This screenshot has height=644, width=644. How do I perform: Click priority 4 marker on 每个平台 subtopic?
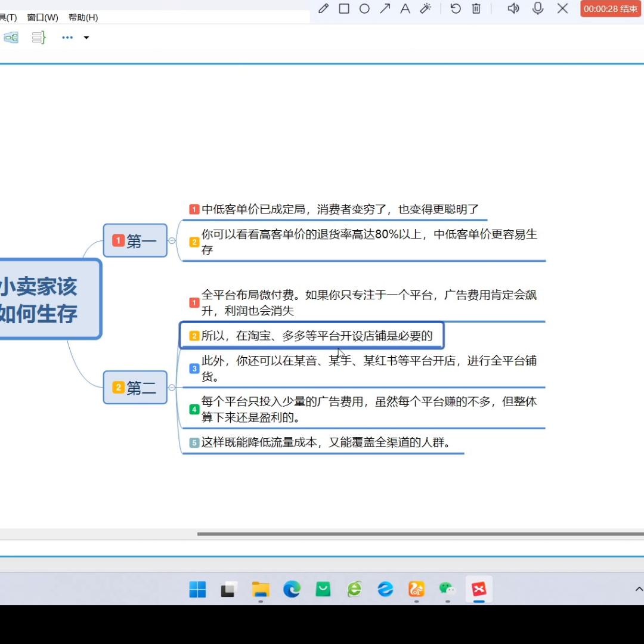[x=194, y=410]
